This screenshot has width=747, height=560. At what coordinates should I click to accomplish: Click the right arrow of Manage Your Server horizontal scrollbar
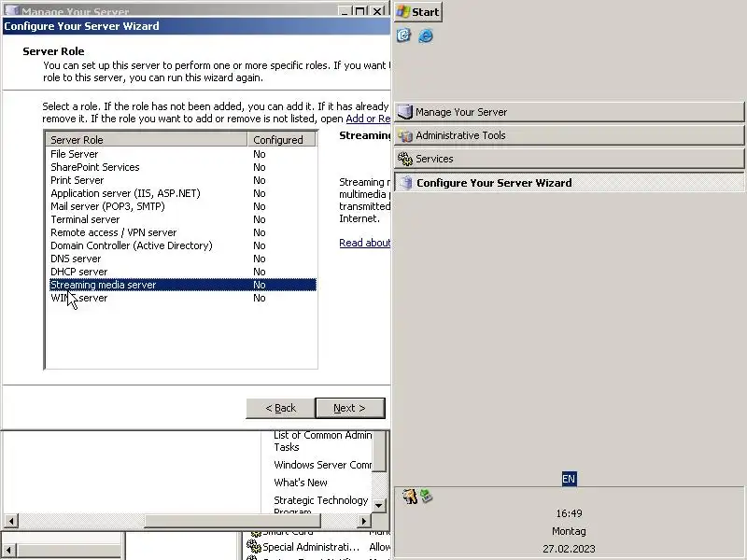pos(364,521)
